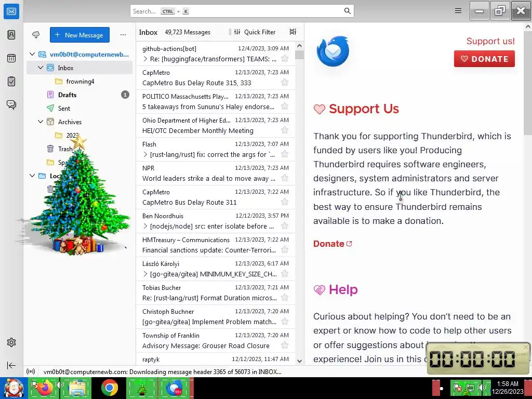
Task: Open the frowning4 subfolder
Action: [80, 82]
